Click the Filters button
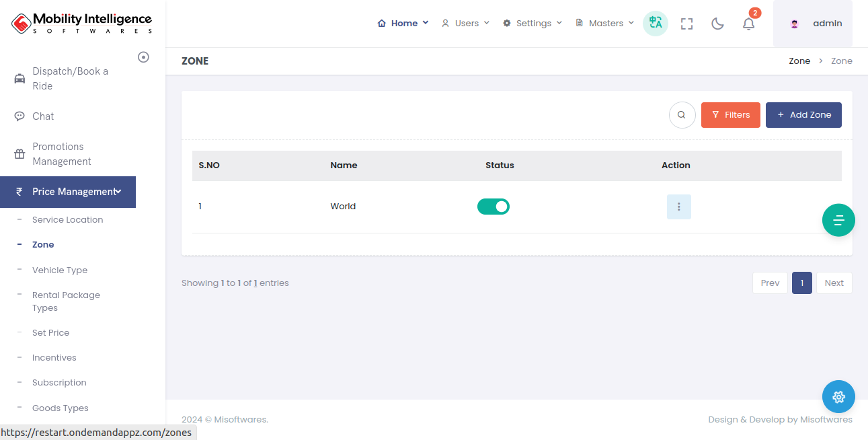 click(x=730, y=115)
